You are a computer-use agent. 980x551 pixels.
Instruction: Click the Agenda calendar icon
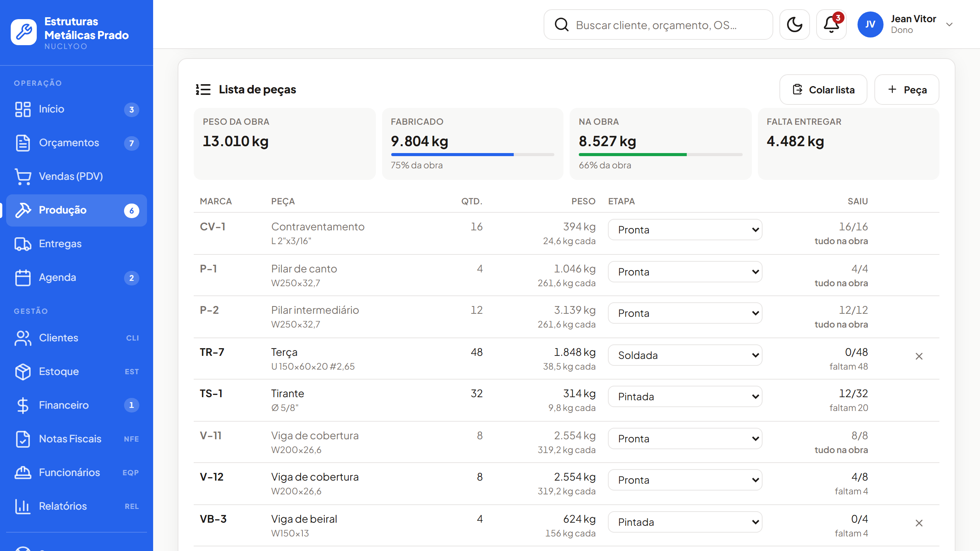(23, 278)
